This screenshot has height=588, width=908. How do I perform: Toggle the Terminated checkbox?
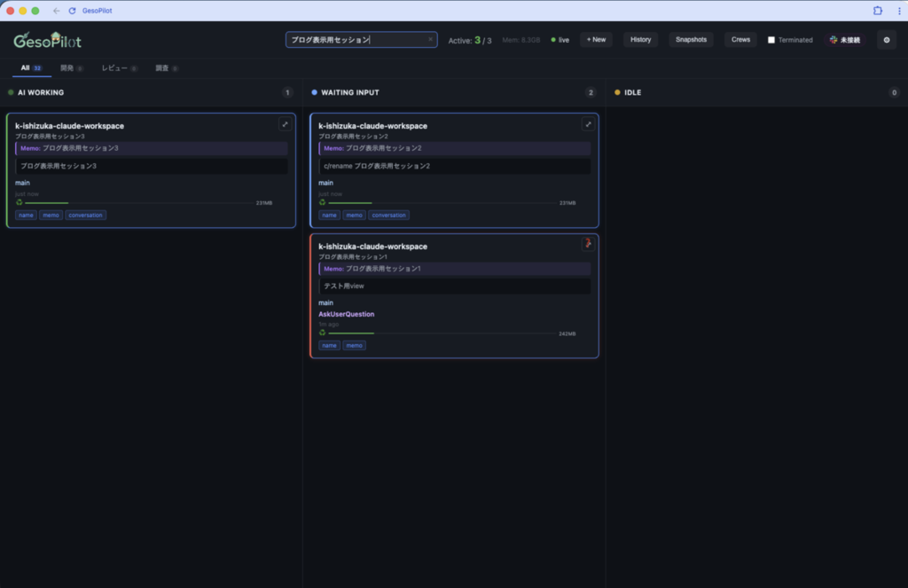[771, 40]
